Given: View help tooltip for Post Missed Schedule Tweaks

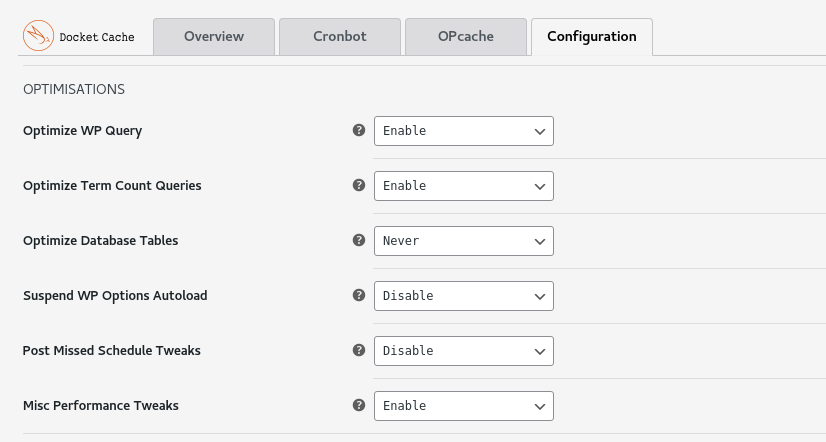Looking at the screenshot, I should (x=359, y=350).
